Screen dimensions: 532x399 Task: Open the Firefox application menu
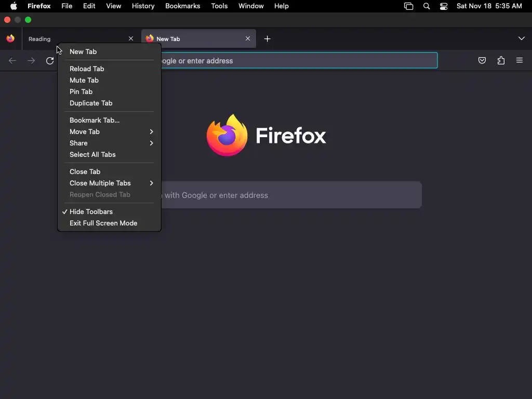click(39, 6)
